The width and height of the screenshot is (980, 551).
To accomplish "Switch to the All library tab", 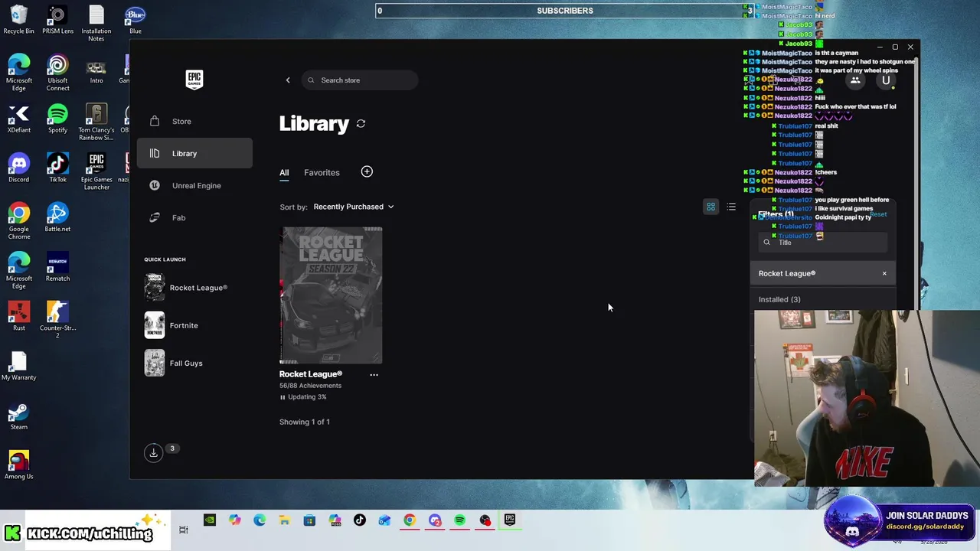I will click(284, 172).
